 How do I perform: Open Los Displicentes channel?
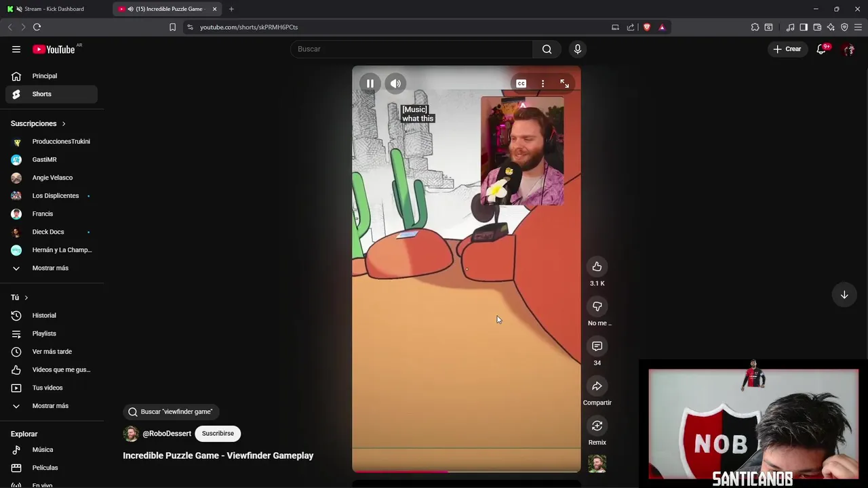click(52, 196)
